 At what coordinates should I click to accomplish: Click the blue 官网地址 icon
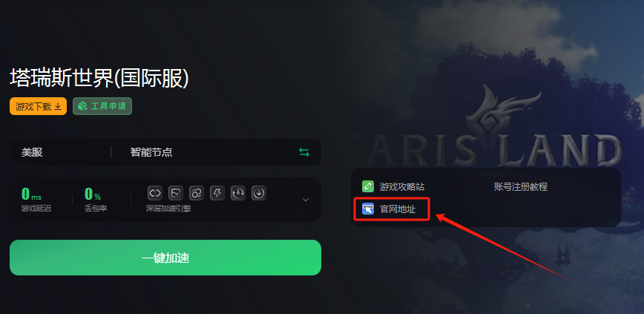(367, 209)
